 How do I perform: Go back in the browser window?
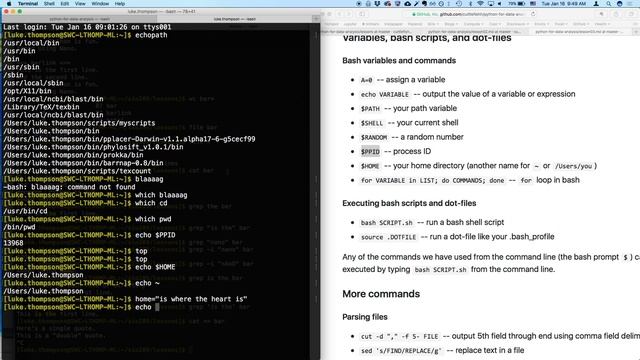(340, 14)
